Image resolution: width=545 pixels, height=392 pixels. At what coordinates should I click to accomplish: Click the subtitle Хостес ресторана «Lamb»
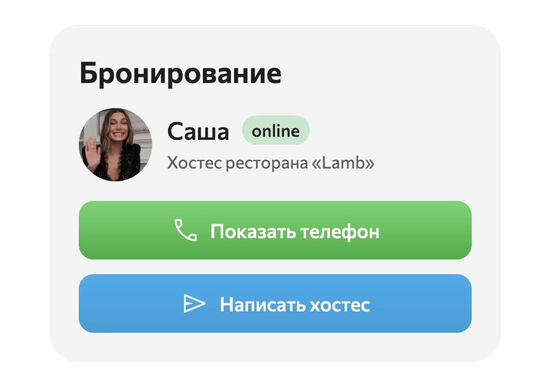click(271, 162)
